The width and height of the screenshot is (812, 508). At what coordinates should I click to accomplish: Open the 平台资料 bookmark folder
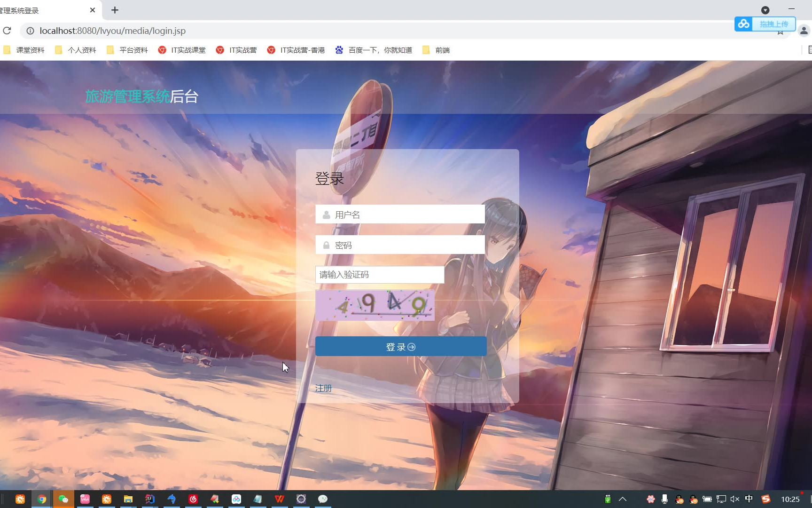point(127,50)
